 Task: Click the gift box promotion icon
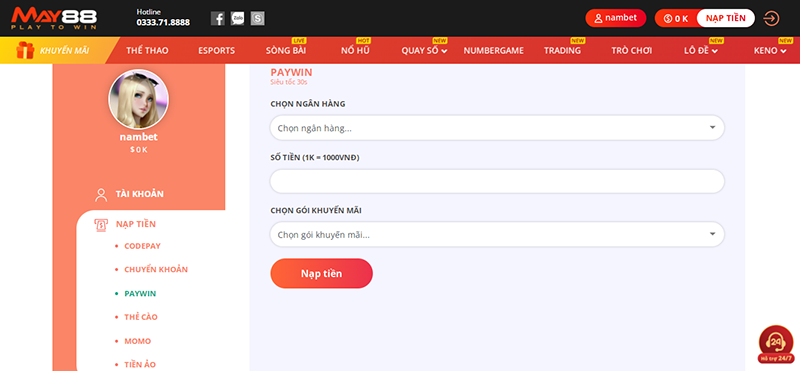25,51
